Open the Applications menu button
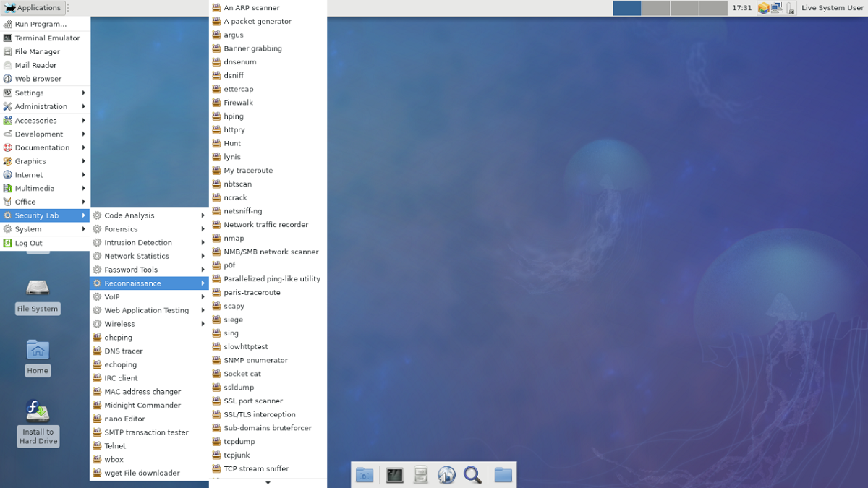Viewport: 868px width, 488px height. [x=33, y=8]
